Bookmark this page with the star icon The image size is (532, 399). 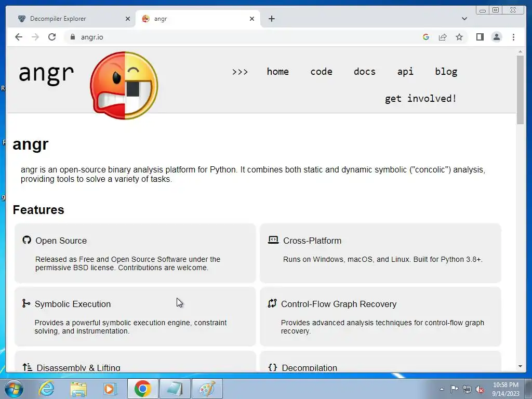pos(459,37)
